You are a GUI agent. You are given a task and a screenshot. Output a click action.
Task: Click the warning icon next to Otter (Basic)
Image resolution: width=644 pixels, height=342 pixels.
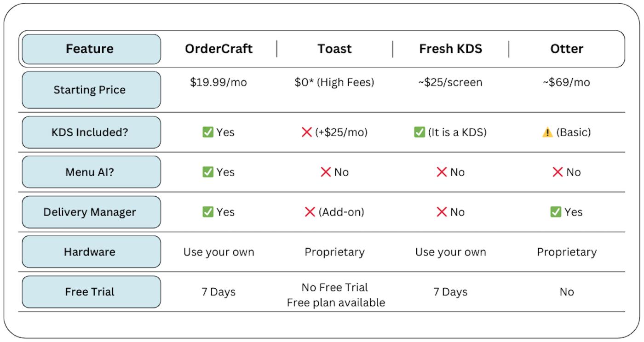(547, 132)
